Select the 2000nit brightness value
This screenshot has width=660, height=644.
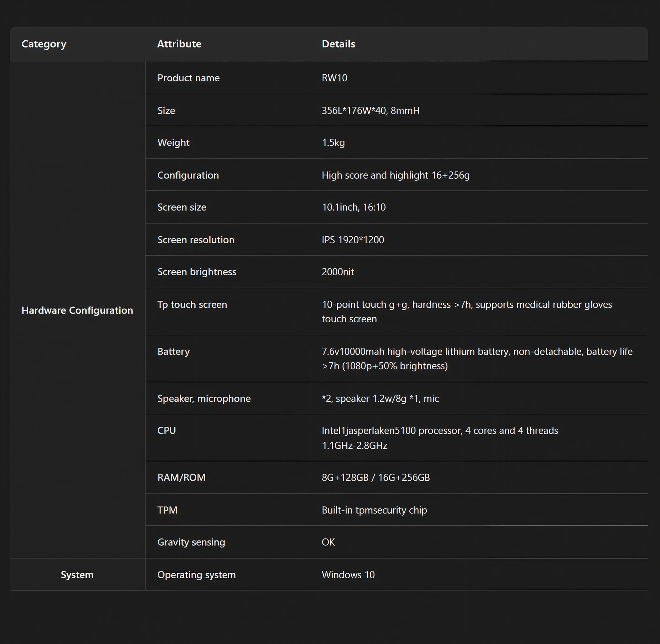(338, 272)
